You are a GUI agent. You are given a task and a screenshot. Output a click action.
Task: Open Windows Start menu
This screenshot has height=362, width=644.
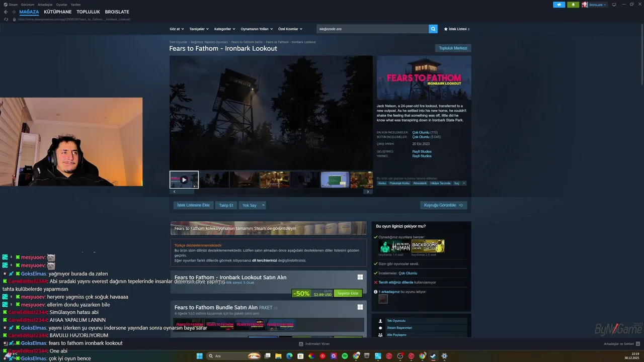199,356
